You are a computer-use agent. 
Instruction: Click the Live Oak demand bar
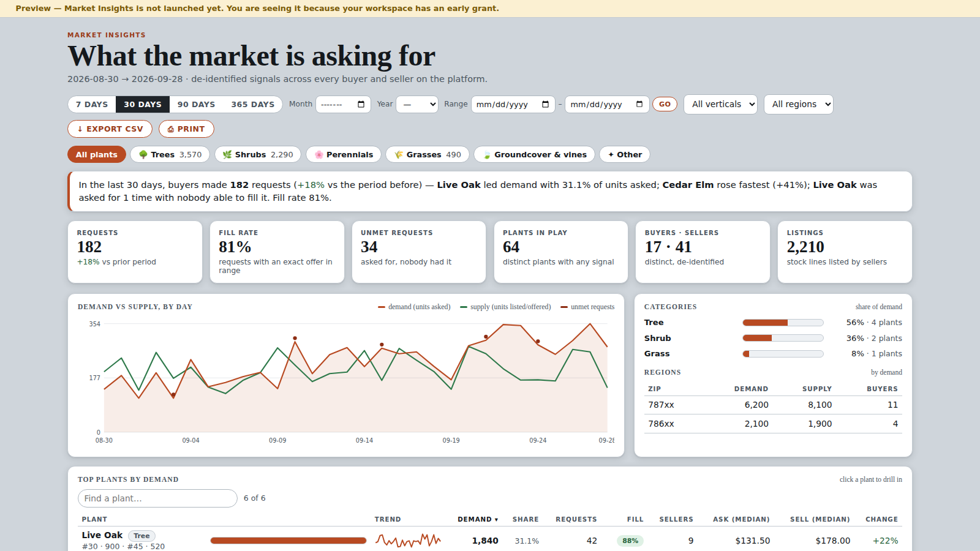pos(288,541)
